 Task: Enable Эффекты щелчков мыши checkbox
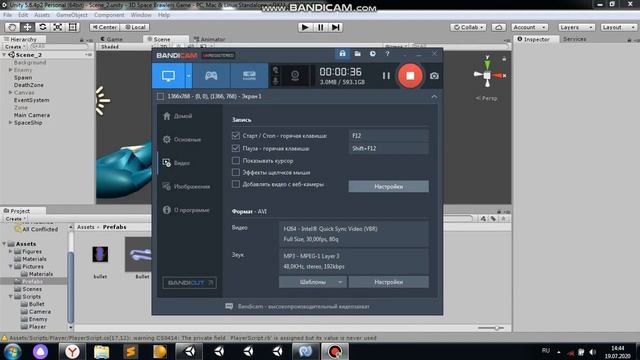[x=236, y=172]
